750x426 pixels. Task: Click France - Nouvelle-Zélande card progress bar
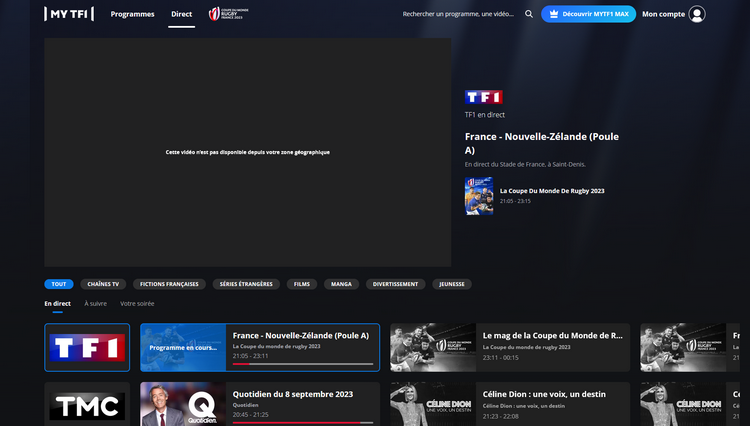coord(303,364)
